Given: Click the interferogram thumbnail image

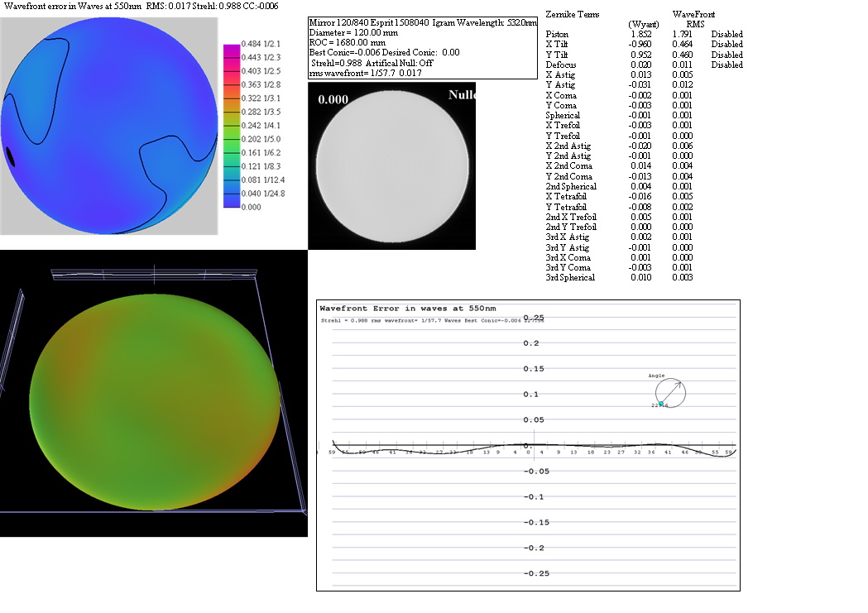Looking at the screenshot, I should click(x=391, y=165).
